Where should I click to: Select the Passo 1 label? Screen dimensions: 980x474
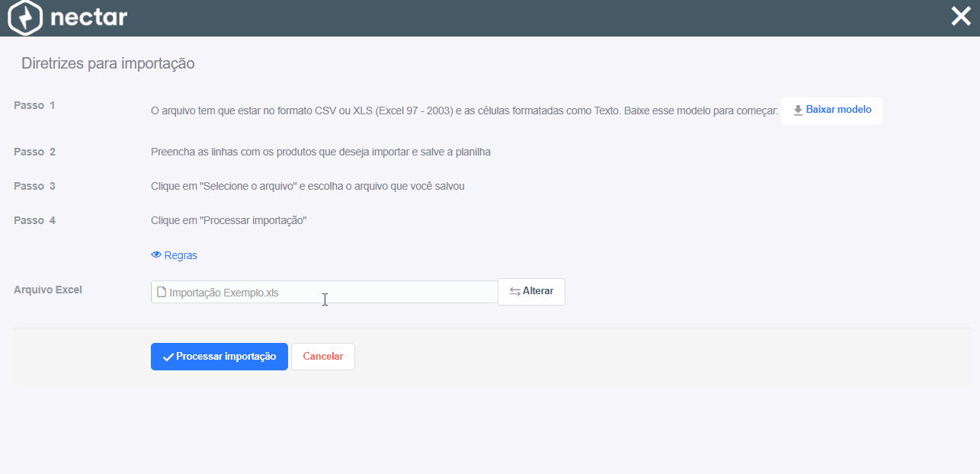point(34,105)
